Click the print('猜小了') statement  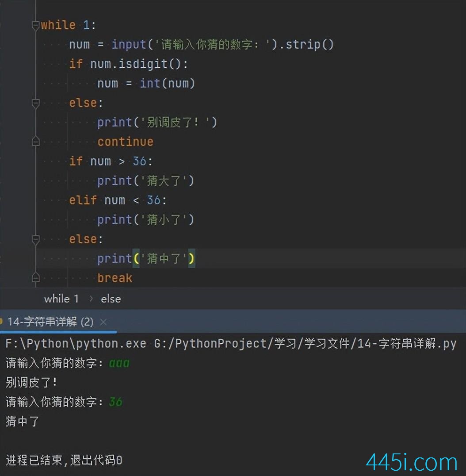(x=145, y=220)
